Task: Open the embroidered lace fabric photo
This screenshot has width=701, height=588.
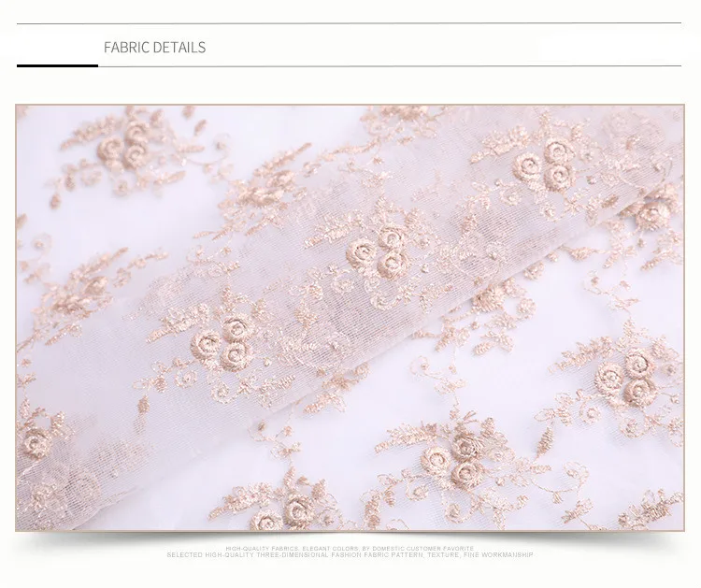Action: pyautogui.click(x=350, y=318)
